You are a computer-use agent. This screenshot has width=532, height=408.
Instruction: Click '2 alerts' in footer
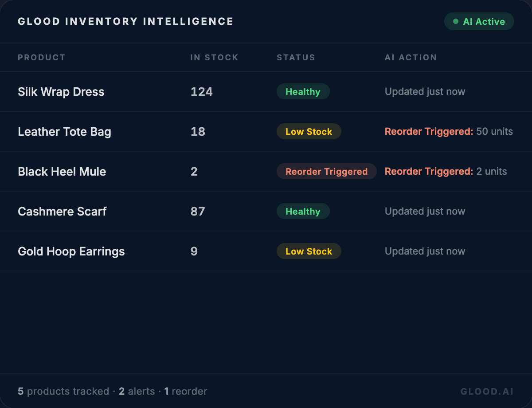pyautogui.click(x=137, y=392)
